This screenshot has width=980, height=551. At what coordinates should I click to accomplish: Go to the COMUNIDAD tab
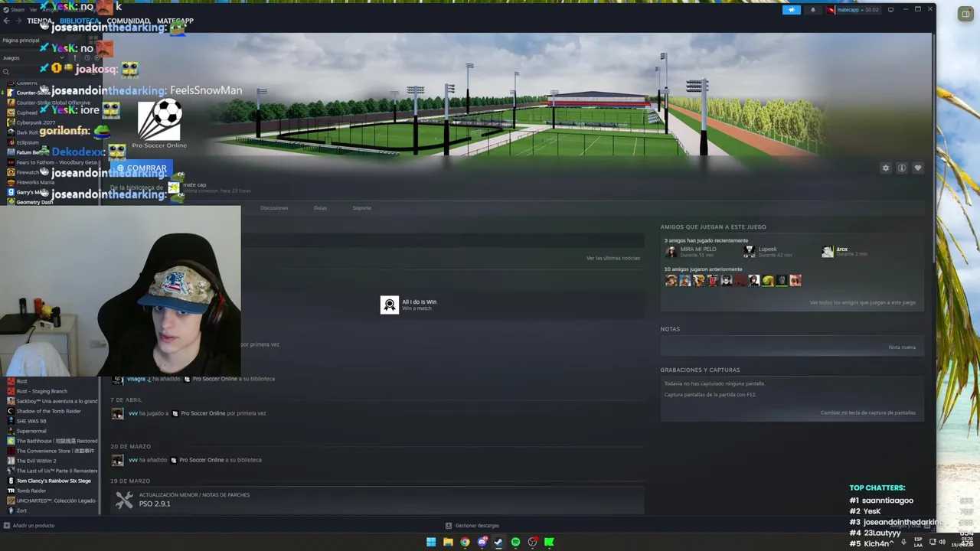(128, 21)
